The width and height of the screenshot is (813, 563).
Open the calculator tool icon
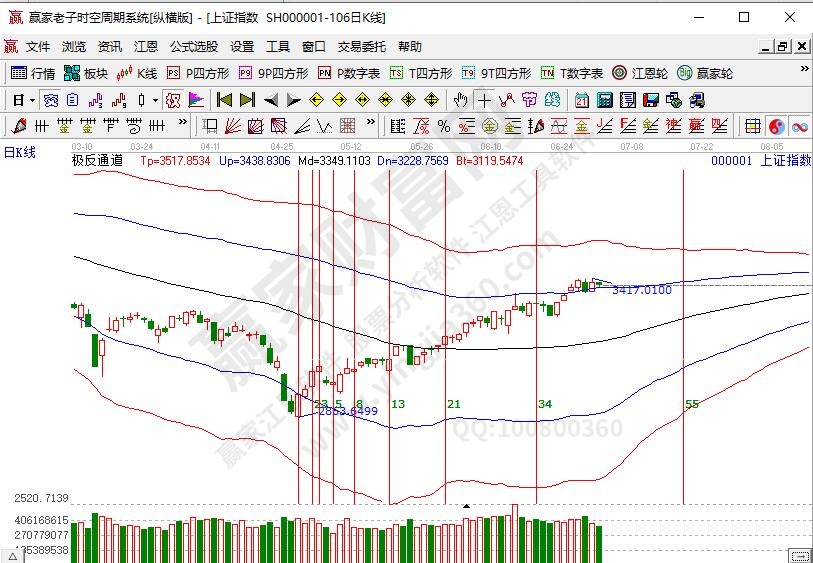click(x=605, y=100)
